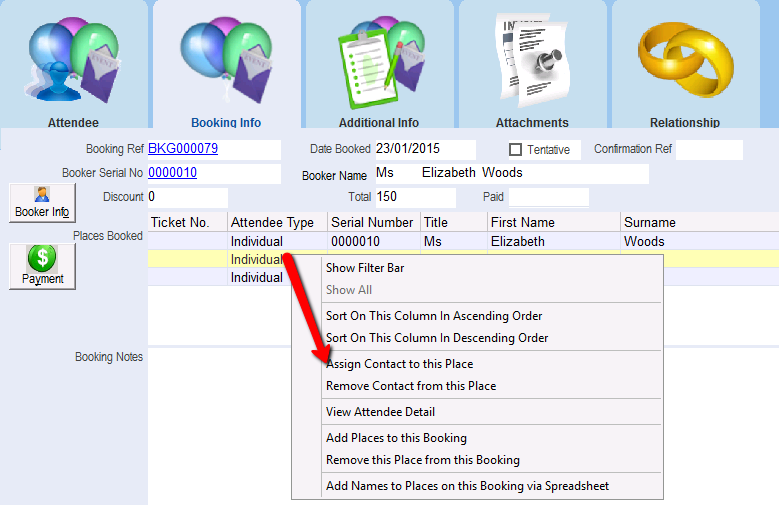This screenshot has height=505, width=779.
Task: Open the Additional Info clipboard icon
Action: (x=379, y=60)
